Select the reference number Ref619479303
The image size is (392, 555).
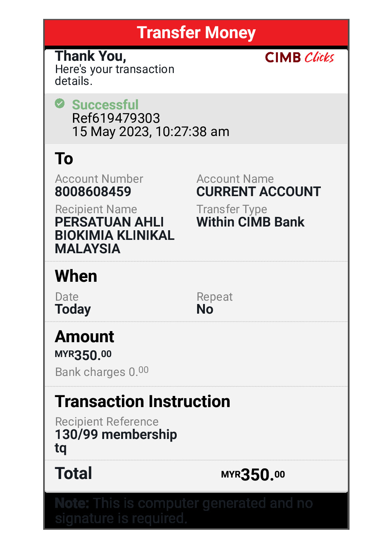pos(116,118)
